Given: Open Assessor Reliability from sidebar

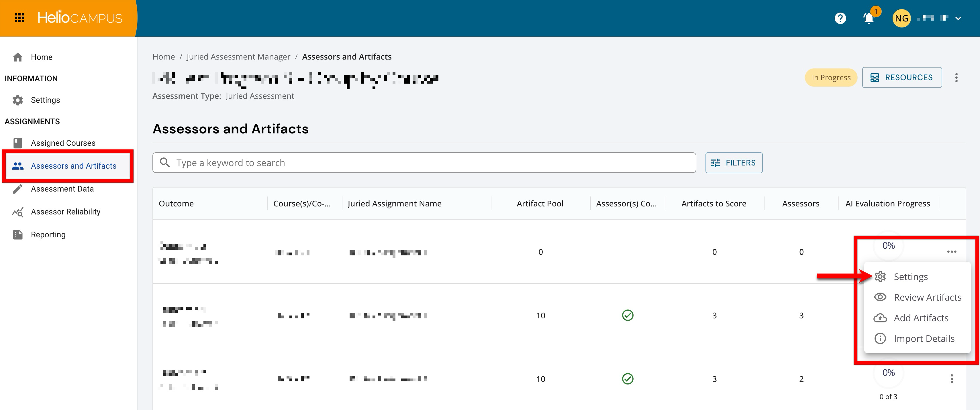Looking at the screenshot, I should point(65,212).
